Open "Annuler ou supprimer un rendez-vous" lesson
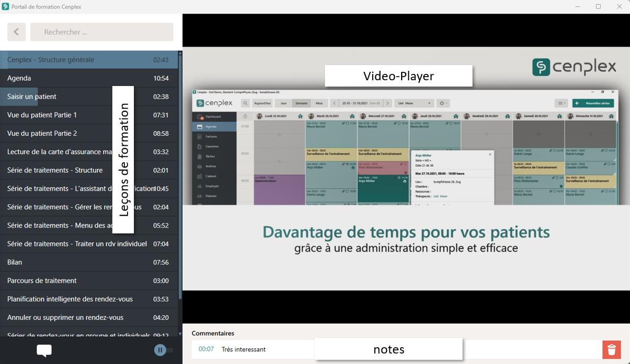630x364 pixels. [x=88, y=317]
